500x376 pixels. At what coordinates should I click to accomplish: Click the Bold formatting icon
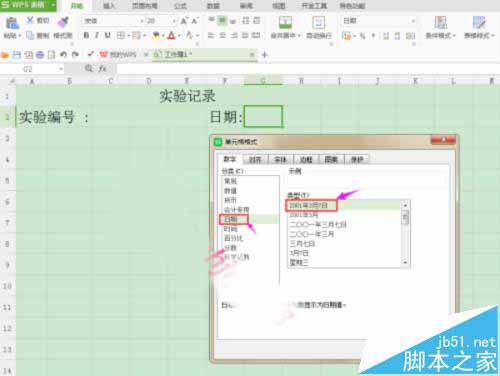86,35
